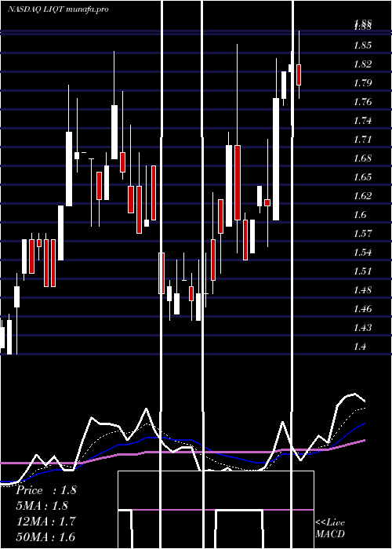The height and width of the screenshot is (549, 392).
Task: Click the 1.62 price axis label
Action: (x=362, y=196)
